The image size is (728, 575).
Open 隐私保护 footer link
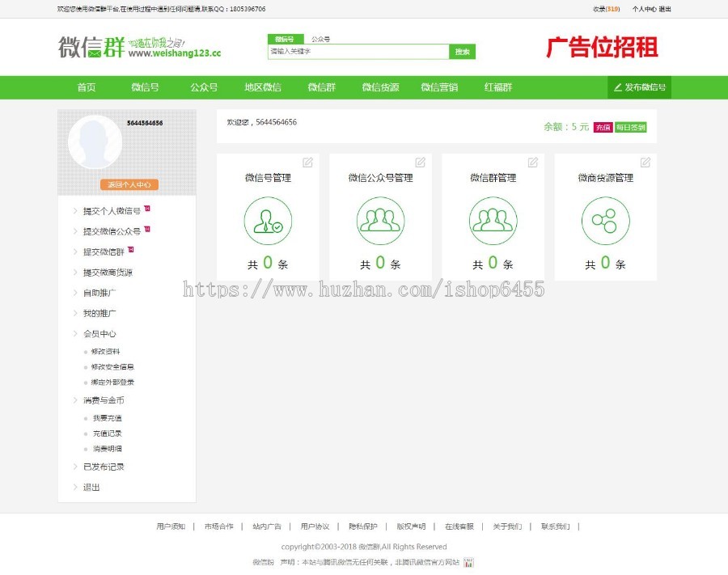click(x=363, y=526)
